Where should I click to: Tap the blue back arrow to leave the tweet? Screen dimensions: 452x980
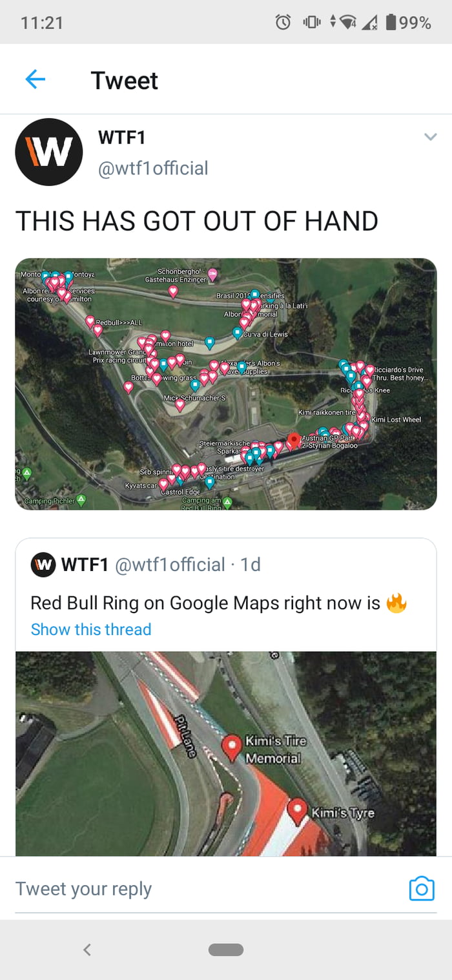point(37,79)
